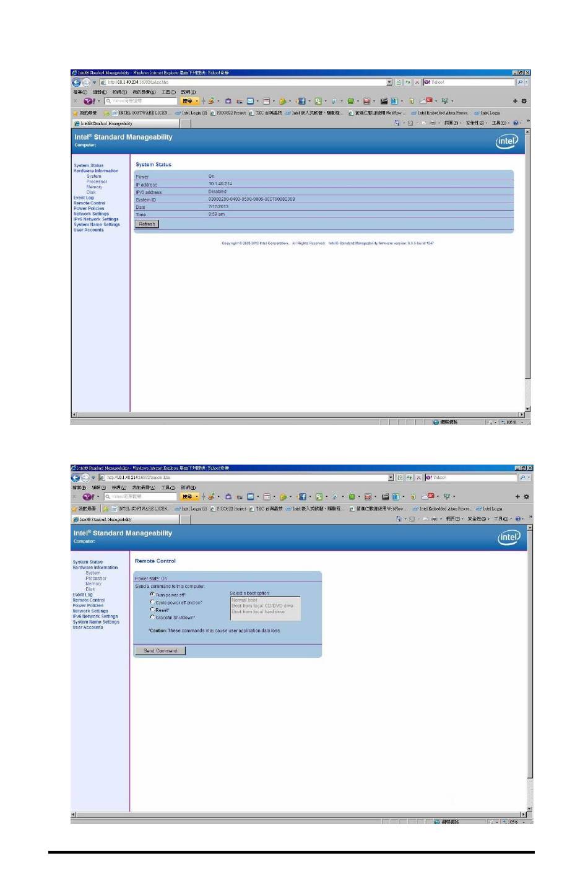Click Stop X icon in System Status window
The height and width of the screenshot is (879, 588).
click(417, 82)
